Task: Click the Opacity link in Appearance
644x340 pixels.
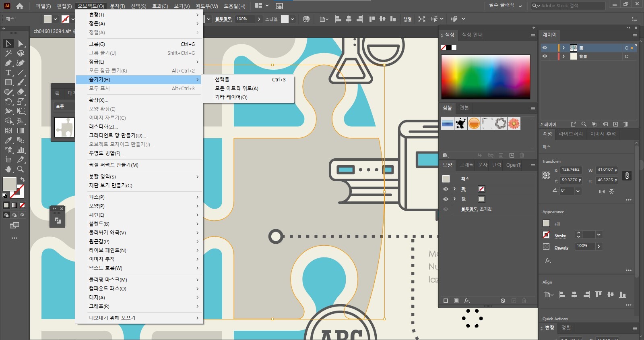Action: coord(561,247)
